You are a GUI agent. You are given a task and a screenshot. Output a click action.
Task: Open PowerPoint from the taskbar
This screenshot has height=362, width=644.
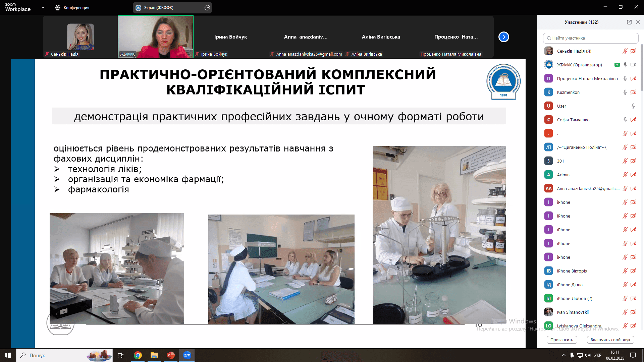171,355
